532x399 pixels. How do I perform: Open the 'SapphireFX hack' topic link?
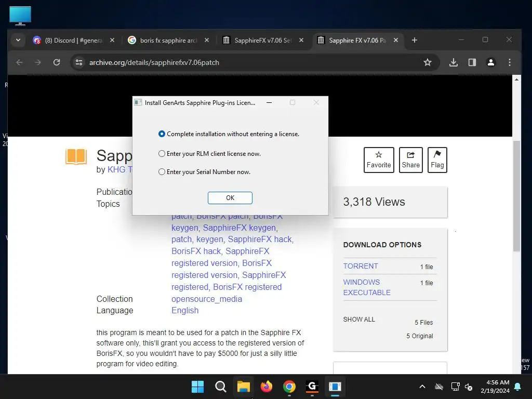[x=260, y=239]
